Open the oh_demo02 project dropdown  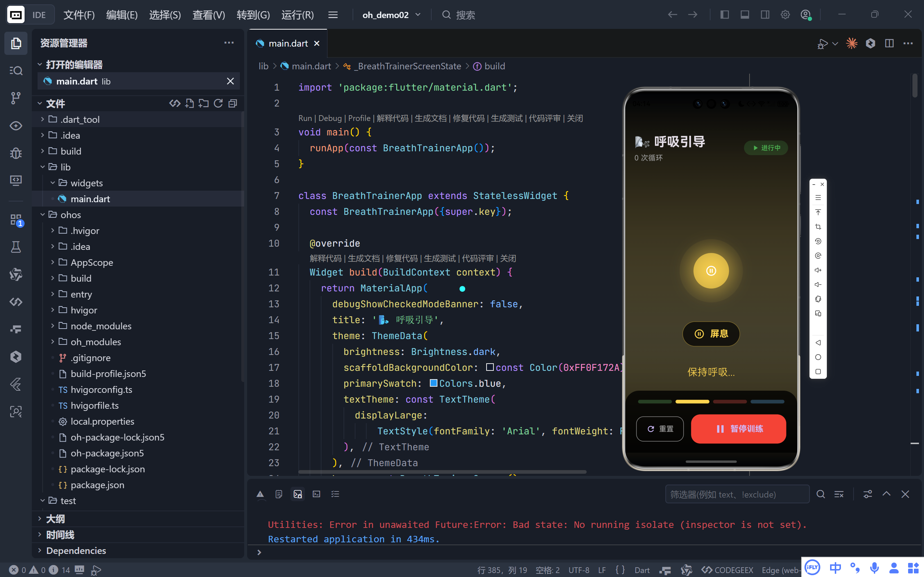[391, 15]
